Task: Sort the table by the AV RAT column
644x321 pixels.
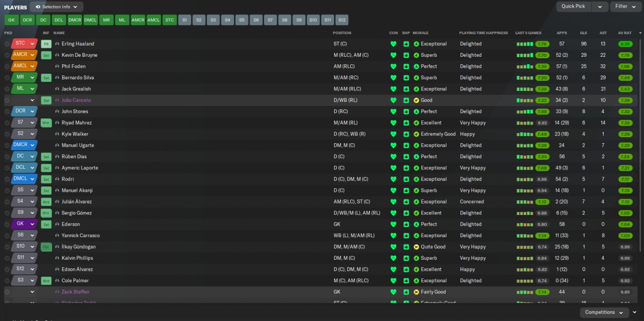Action: [625, 33]
